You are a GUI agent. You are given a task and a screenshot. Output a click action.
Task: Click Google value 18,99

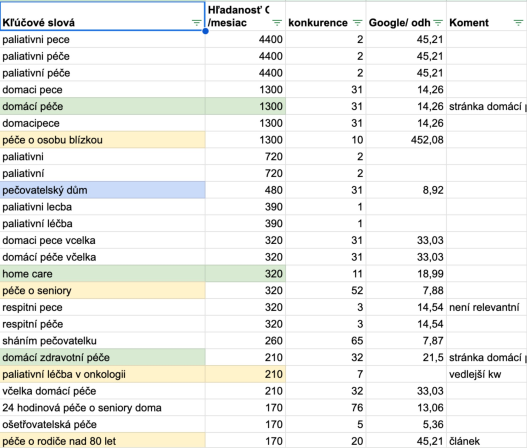(x=430, y=274)
